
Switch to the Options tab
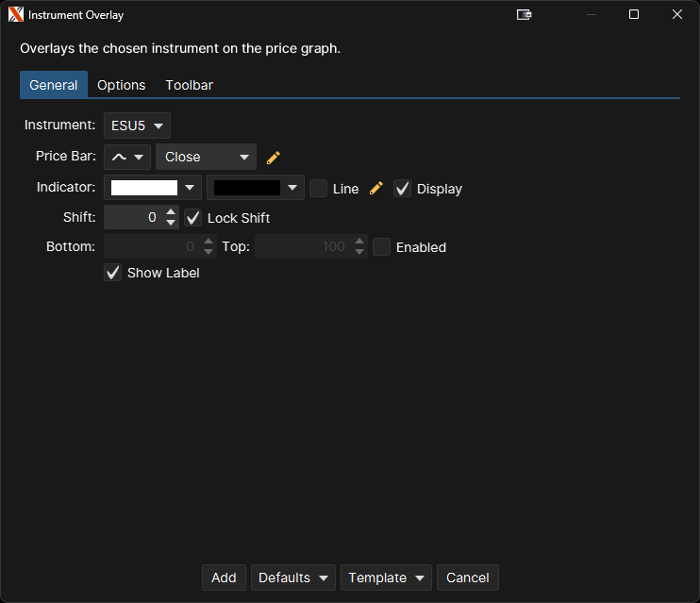point(122,85)
